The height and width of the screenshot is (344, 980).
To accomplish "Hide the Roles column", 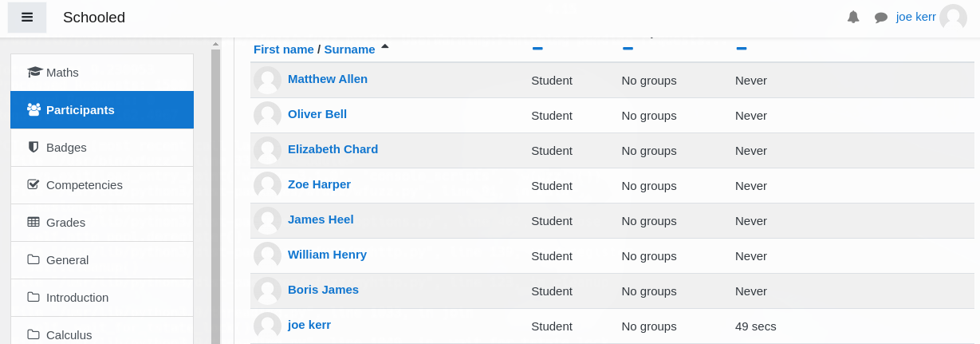I will 537,49.
